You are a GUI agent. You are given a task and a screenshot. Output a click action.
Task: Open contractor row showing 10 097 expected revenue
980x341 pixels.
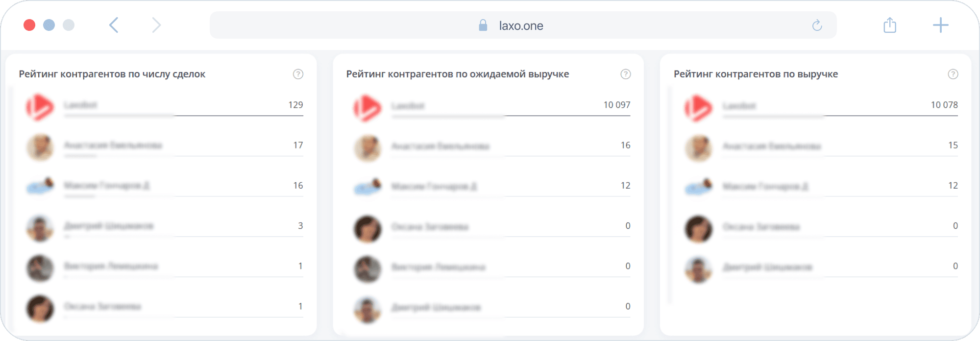click(x=510, y=106)
